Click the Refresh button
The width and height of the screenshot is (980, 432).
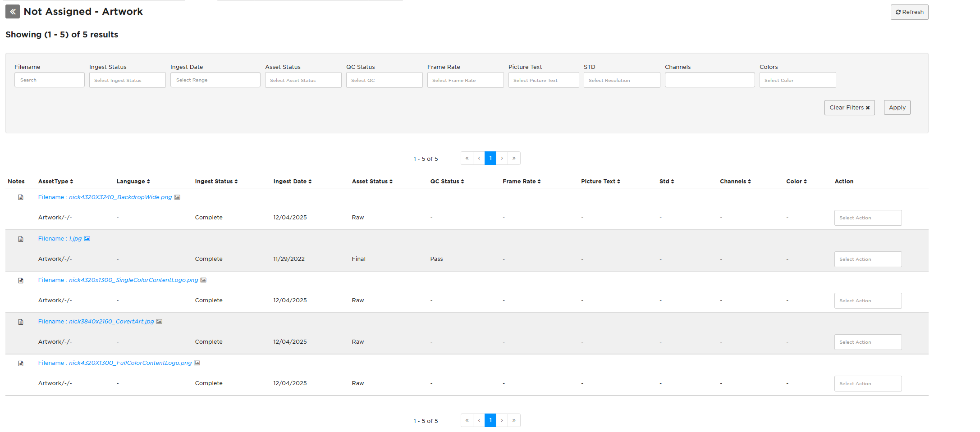(x=910, y=12)
